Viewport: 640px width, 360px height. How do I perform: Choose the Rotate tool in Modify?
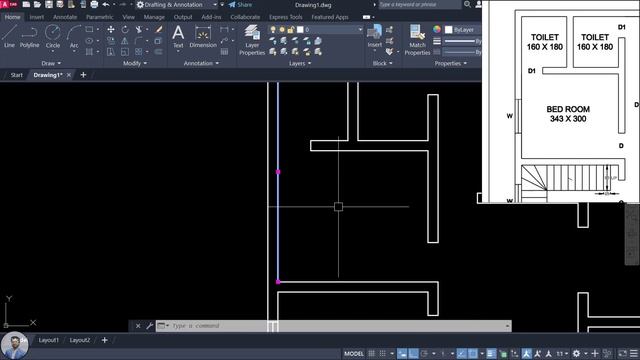click(x=125, y=30)
